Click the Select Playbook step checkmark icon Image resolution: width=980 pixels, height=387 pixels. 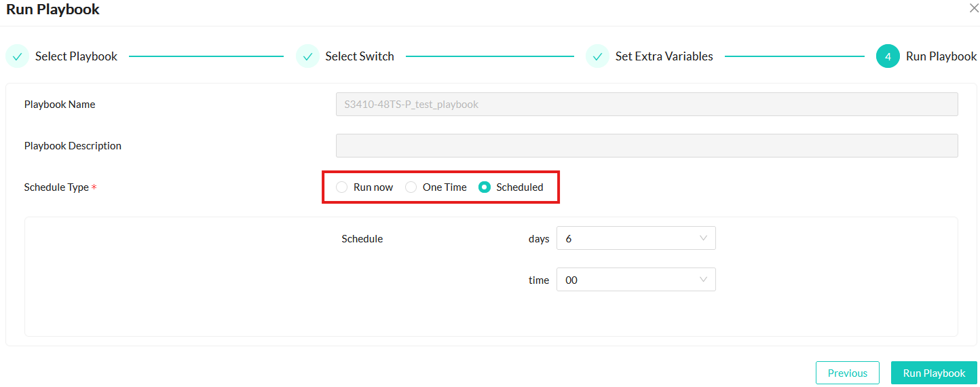point(17,56)
